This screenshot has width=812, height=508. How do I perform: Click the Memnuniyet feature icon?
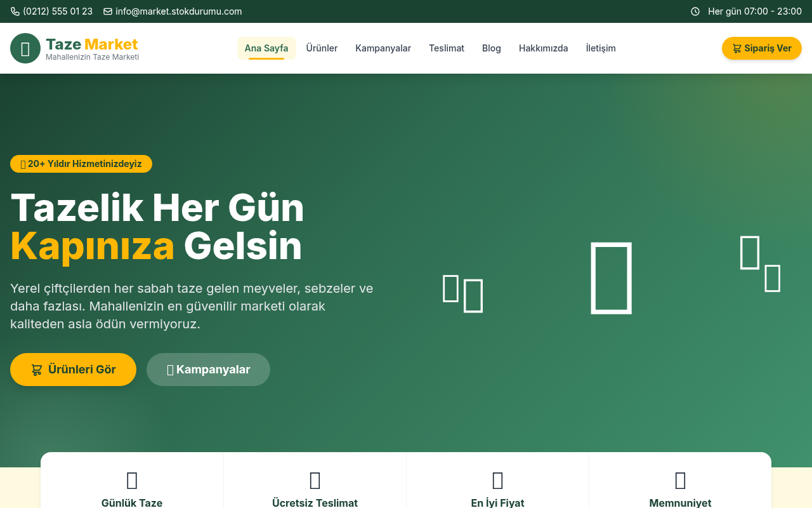[x=680, y=480]
